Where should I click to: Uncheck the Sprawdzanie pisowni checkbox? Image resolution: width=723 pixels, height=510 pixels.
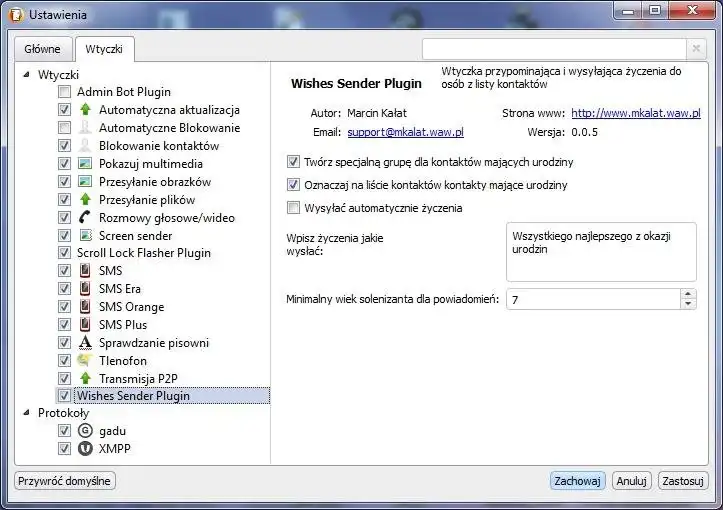(x=64, y=343)
